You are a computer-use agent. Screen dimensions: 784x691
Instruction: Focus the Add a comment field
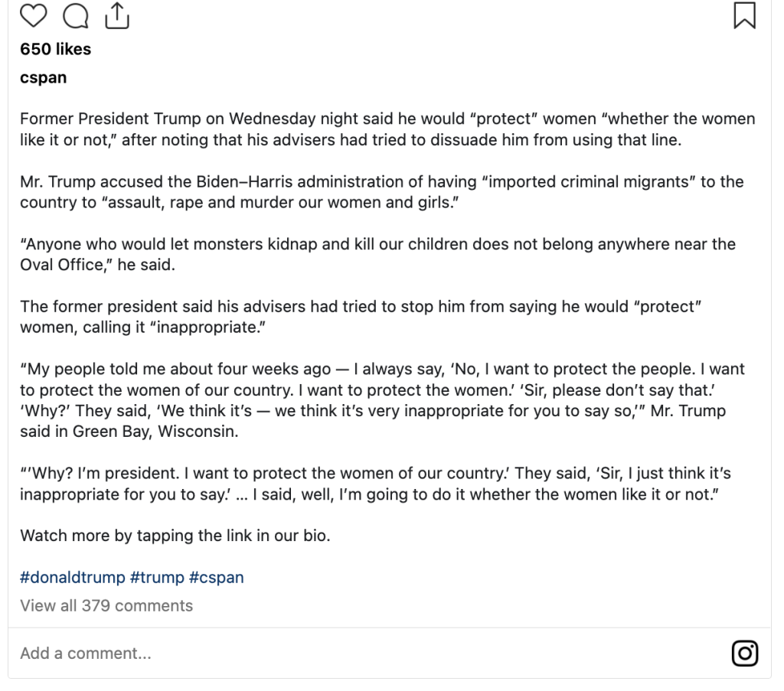coord(306,654)
